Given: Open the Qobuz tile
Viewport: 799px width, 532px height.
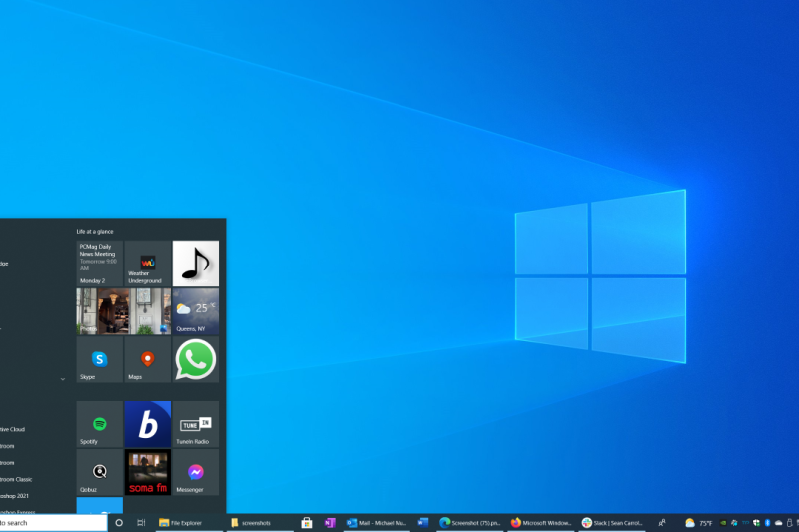Looking at the screenshot, I should (x=99, y=472).
